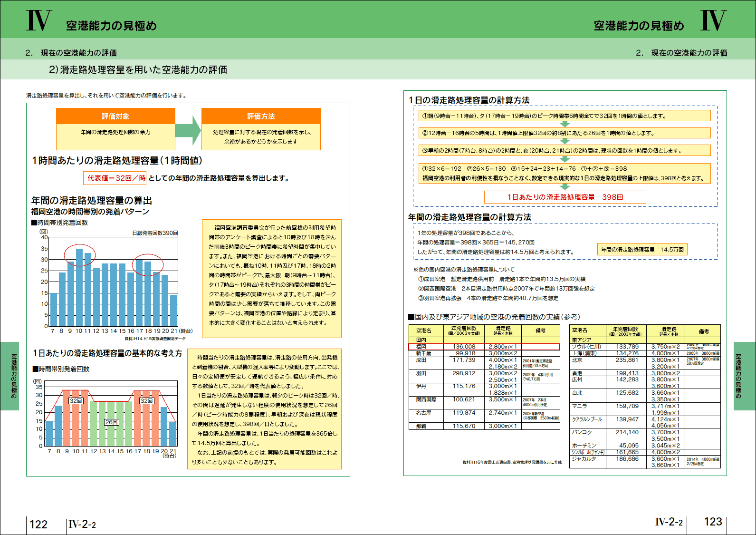The width and height of the screenshot is (756, 535).
Task: Click the ホーチミン airport name cell
Action: (x=588, y=446)
